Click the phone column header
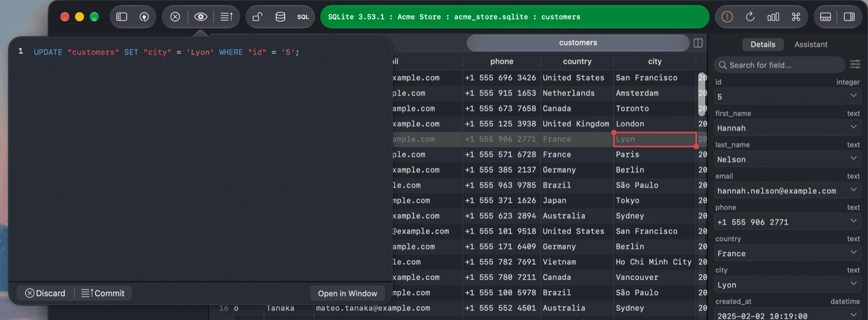The image size is (868, 320). coord(502,62)
